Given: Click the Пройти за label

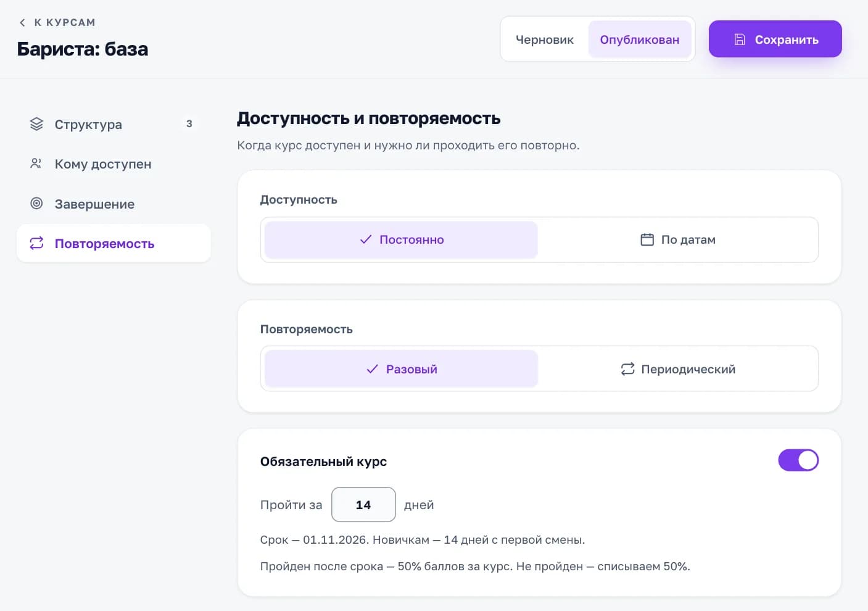Looking at the screenshot, I should click(291, 505).
